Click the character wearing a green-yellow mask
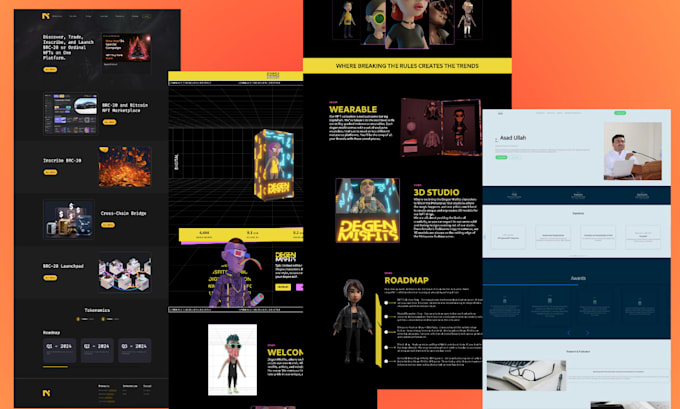The height and width of the screenshot is (409, 680). (x=374, y=22)
